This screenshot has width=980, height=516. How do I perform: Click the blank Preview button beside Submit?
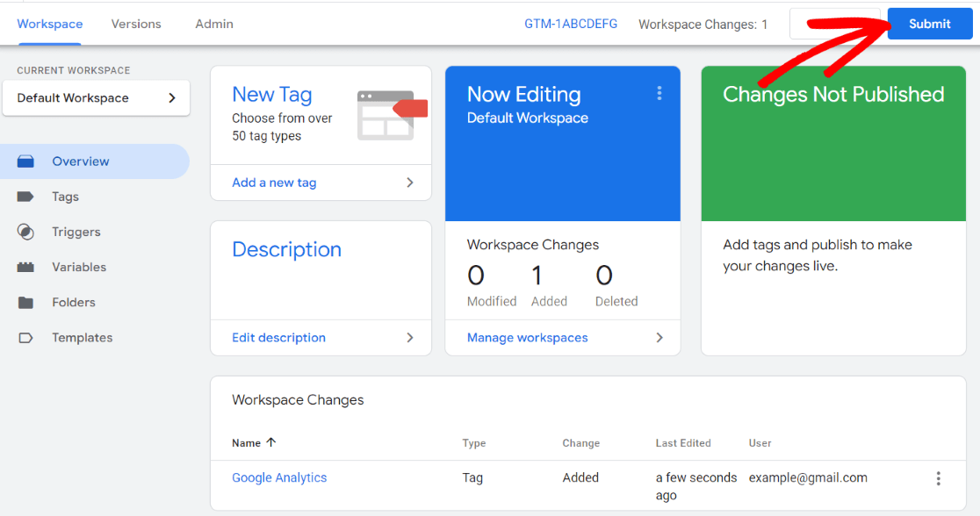point(833,24)
